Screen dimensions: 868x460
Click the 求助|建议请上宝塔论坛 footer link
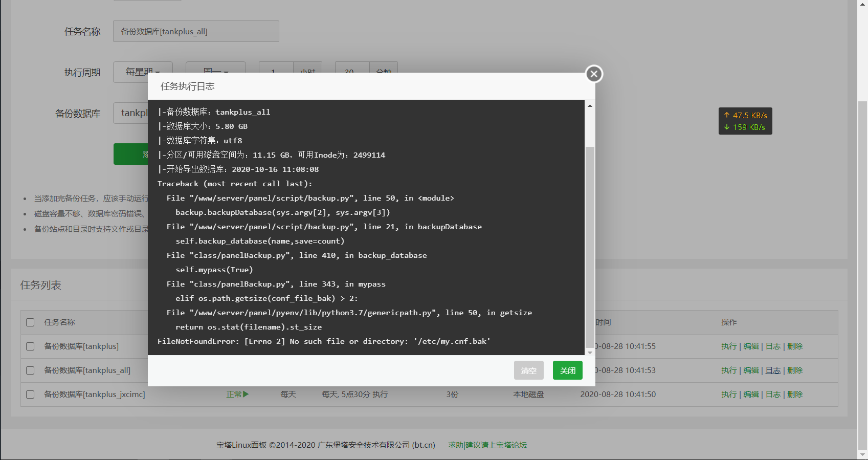tap(487, 445)
